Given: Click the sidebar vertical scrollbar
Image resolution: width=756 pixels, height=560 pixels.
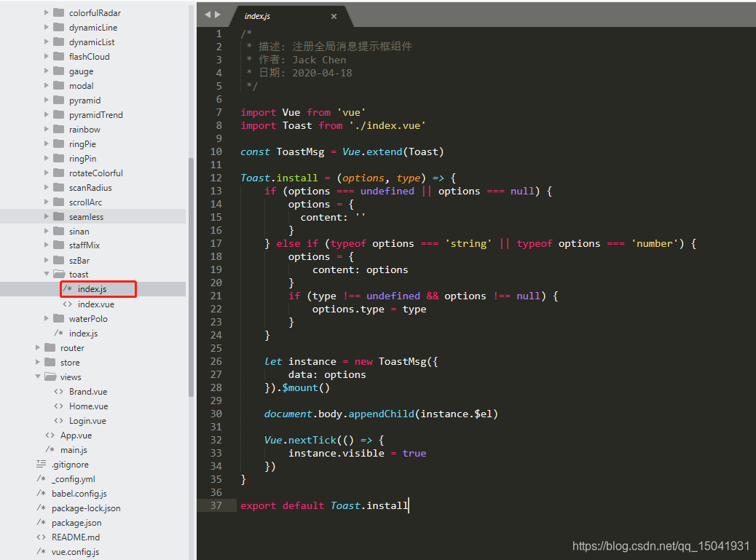Looking at the screenshot, I should click(x=191, y=277).
